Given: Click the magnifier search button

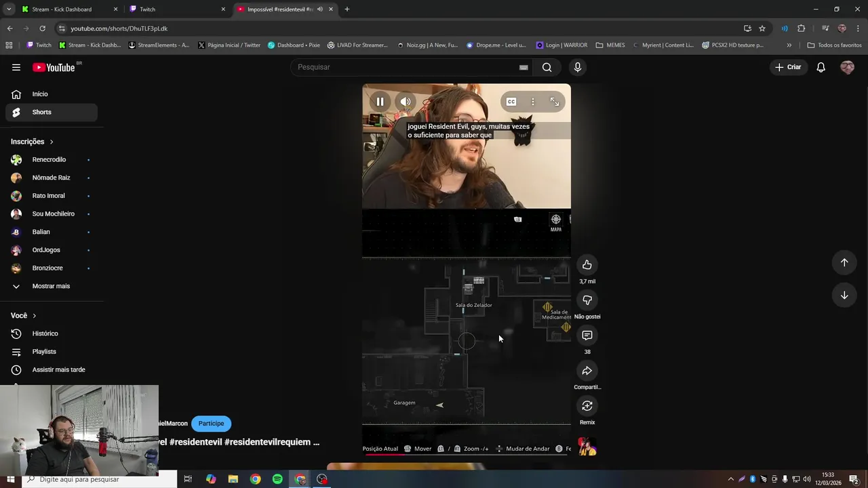Looking at the screenshot, I should [x=547, y=67].
